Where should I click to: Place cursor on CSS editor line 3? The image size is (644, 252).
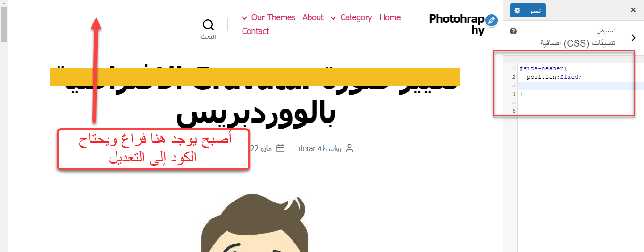(581, 85)
